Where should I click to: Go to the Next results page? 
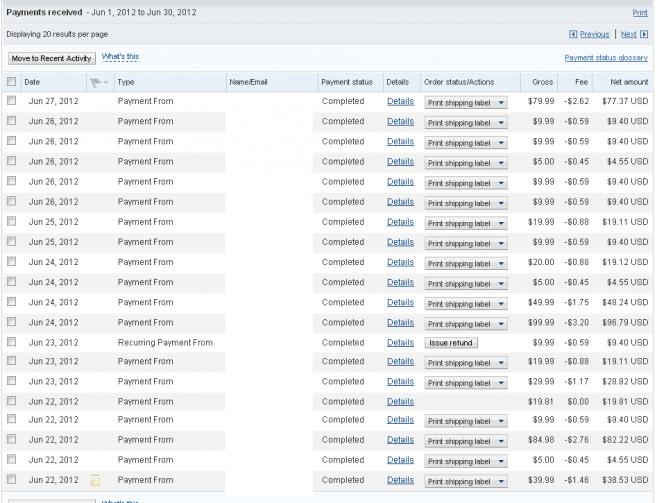(629, 34)
